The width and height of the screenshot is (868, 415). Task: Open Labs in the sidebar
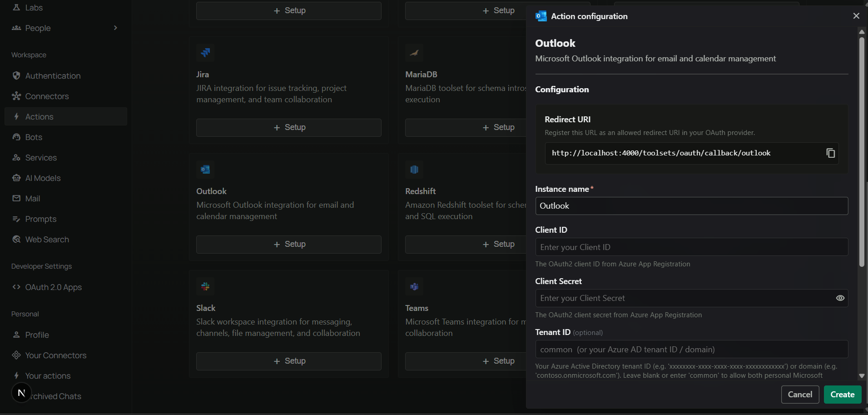pyautogui.click(x=34, y=7)
